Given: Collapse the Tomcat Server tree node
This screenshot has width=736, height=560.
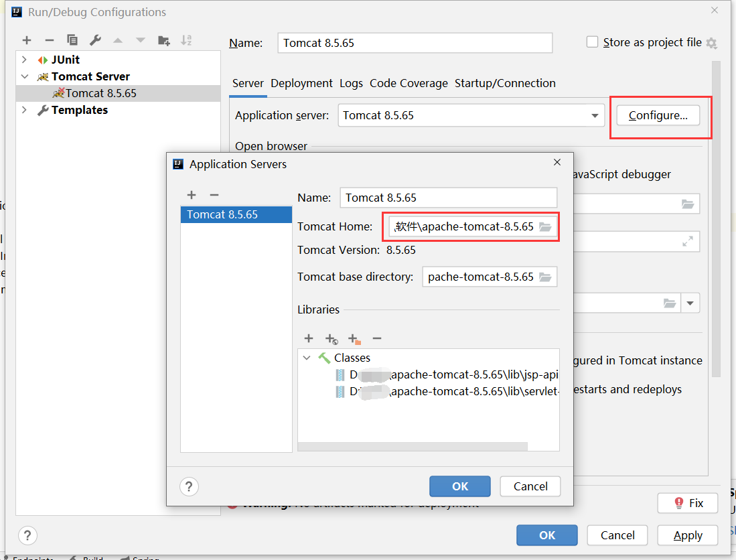Looking at the screenshot, I should pos(24,76).
